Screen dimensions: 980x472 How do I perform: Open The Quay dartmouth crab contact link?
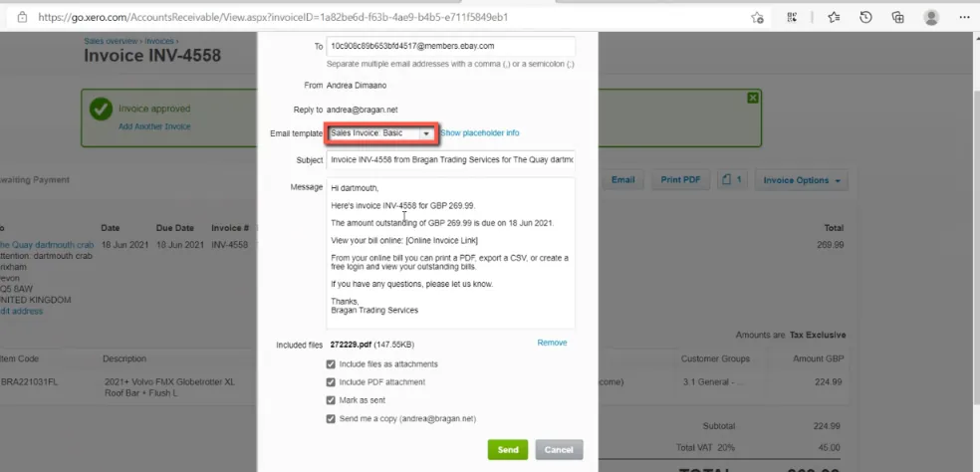(x=46, y=245)
